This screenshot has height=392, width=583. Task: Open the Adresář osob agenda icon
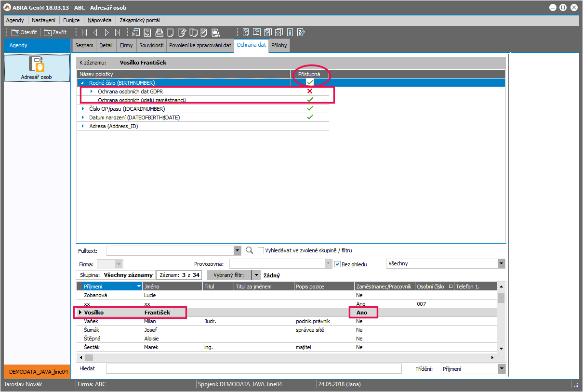tap(37, 68)
